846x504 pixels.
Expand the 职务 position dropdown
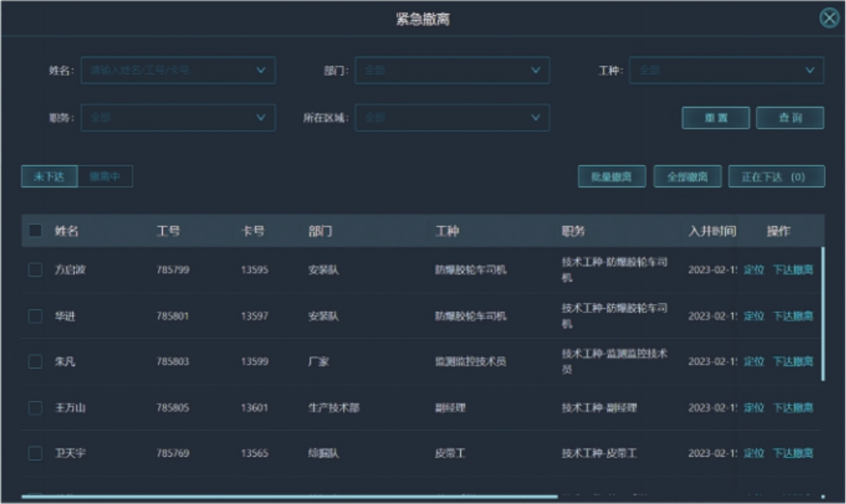(x=178, y=118)
